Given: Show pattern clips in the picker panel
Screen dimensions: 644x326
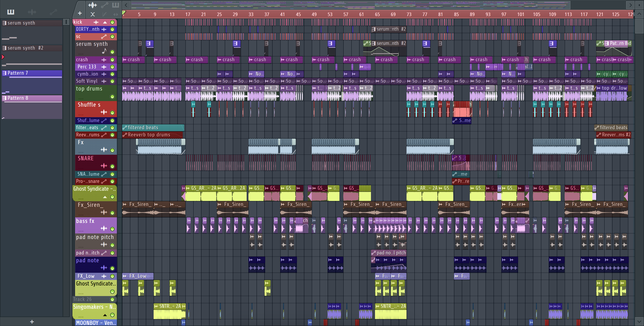Looking at the screenshot, I should (x=11, y=12).
